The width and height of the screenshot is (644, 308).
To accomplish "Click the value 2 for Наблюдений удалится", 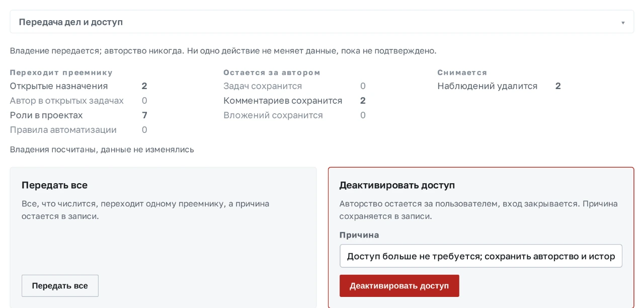I will pyautogui.click(x=558, y=86).
